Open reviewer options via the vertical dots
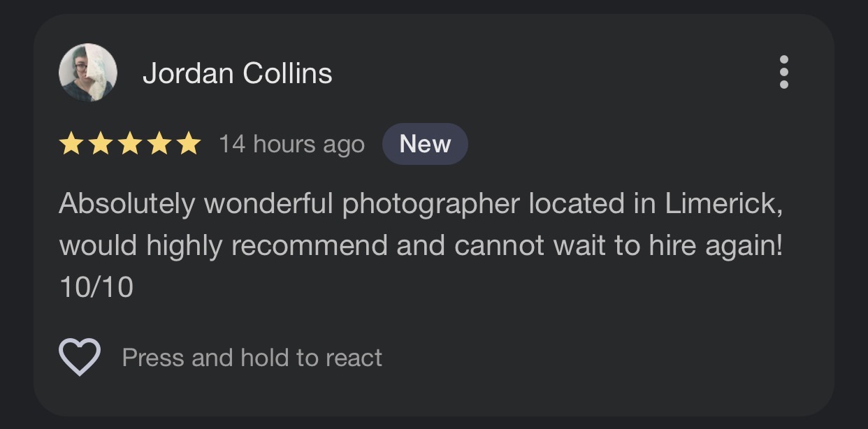 point(784,73)
